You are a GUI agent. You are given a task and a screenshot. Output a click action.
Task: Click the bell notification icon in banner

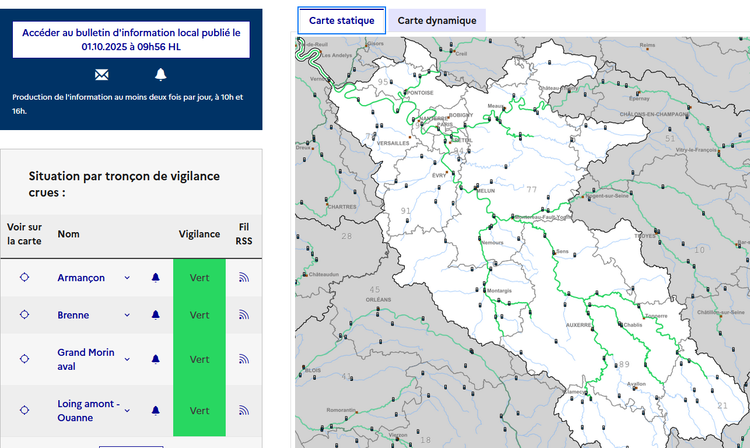click(x=160, y=75)
